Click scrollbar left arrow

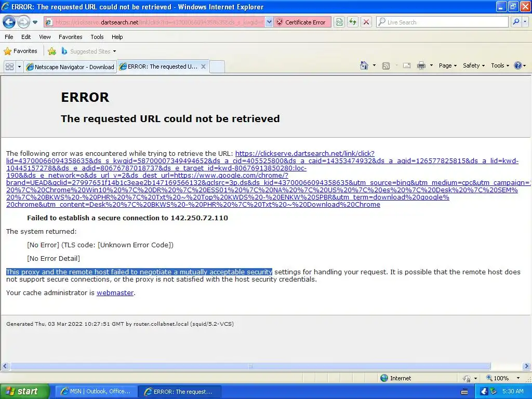point(5,366)
